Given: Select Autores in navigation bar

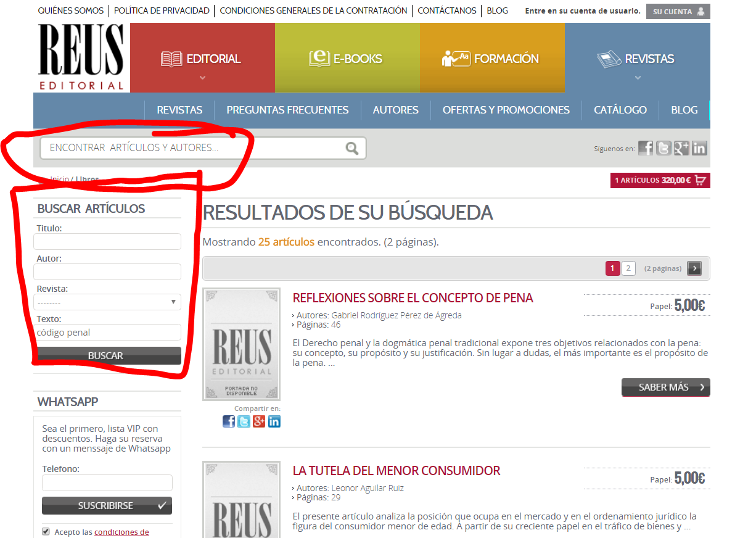Looking at the screenshot, I should pyautogui.click(x=395, y=110).
